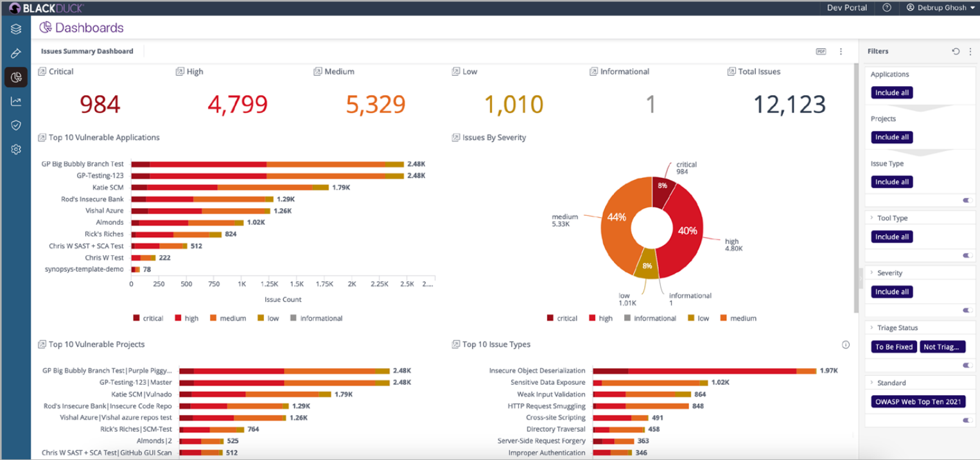The image size is (980, 460).
Task: Open settings gear in left sidebar
Action: (16, 149)
